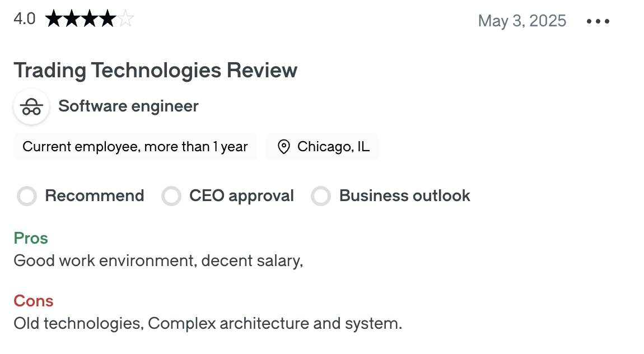
Task: Click the second filled rating star
Action: pos(72,20)
